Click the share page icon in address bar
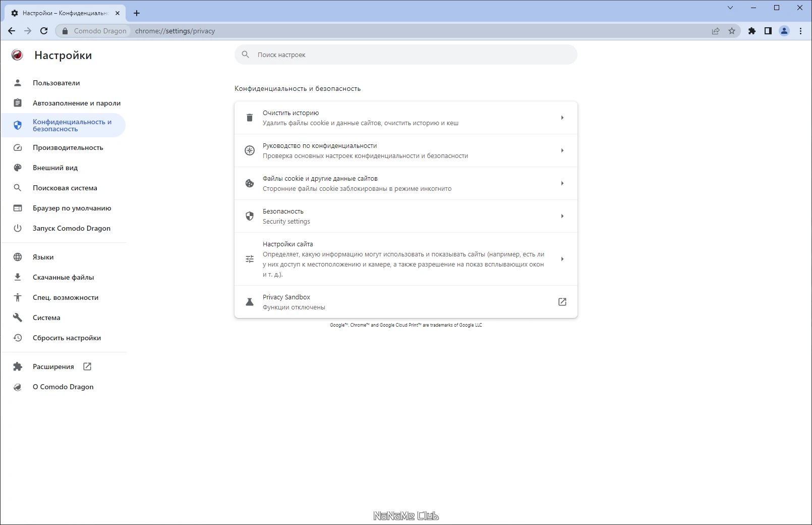 click(x=716, y=31)
